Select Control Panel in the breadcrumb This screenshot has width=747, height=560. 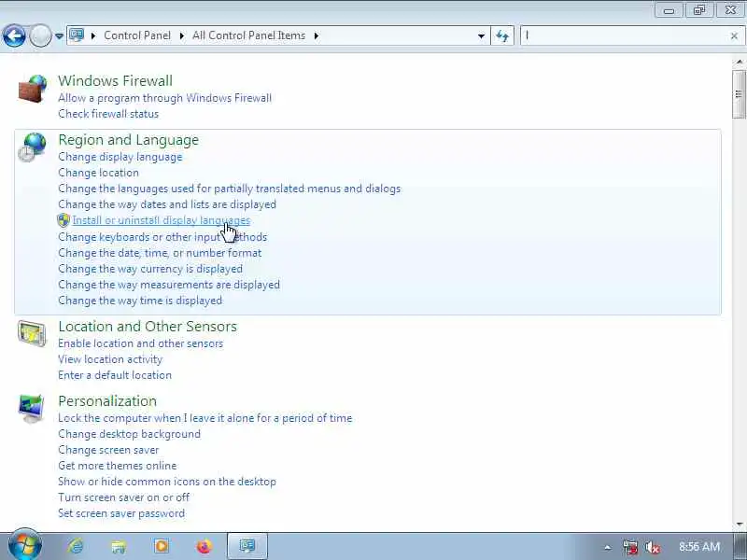pyautogui.click(x=137, y=35)
